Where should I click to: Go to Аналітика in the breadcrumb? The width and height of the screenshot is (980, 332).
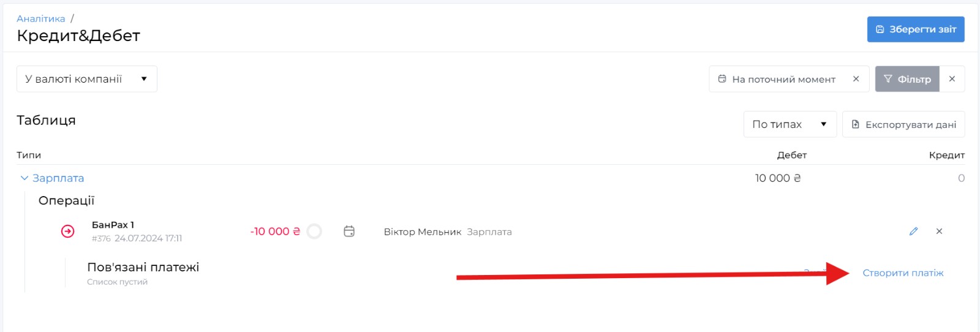point(40,19)
